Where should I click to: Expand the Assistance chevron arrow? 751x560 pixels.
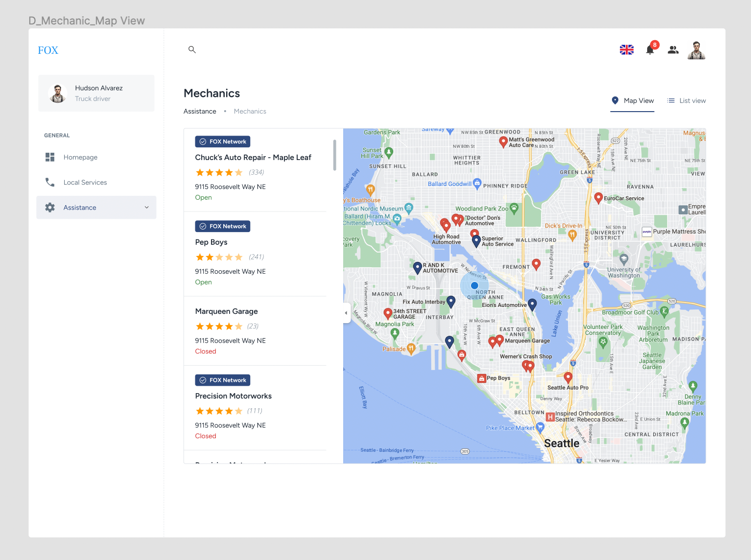pyautogui.click(x=146, y=208)
